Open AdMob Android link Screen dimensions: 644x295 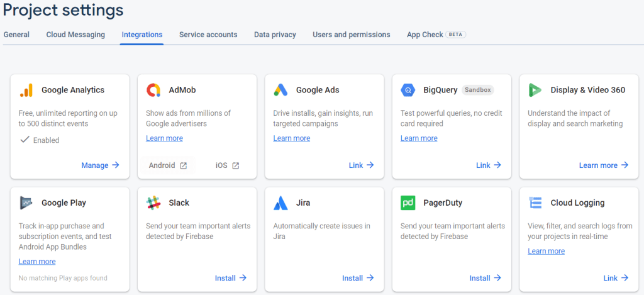(167, 165)
